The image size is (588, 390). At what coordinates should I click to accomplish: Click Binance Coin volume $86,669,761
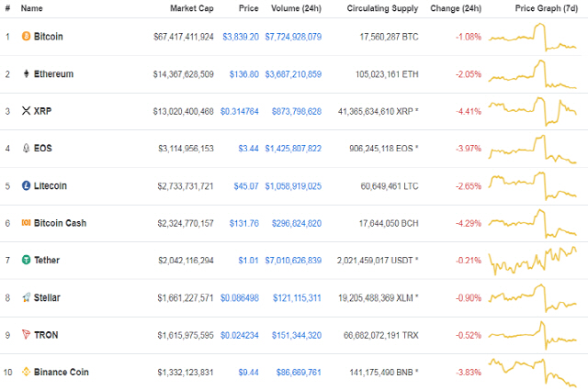tap(299, 373)
